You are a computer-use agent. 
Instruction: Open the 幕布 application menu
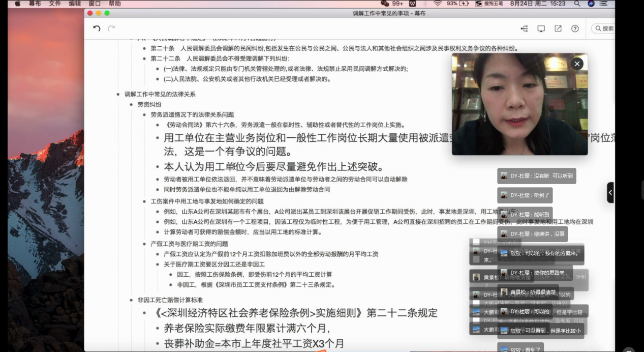pos(35,4)
